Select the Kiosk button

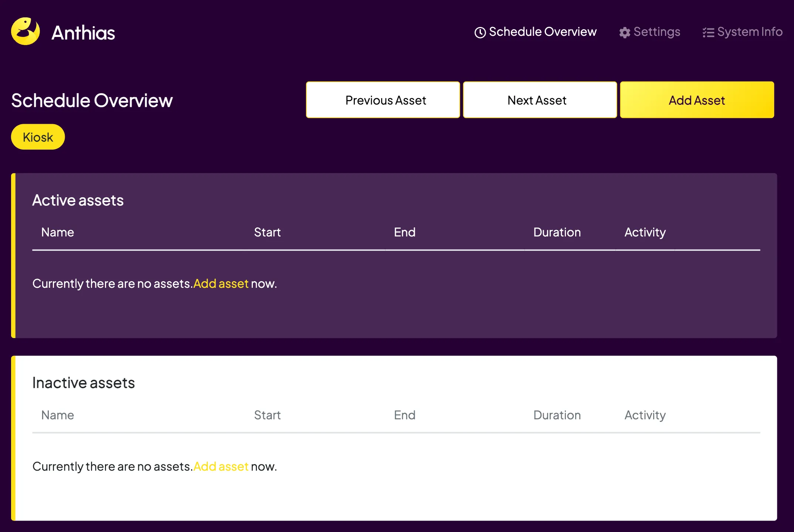click(38, 137)
